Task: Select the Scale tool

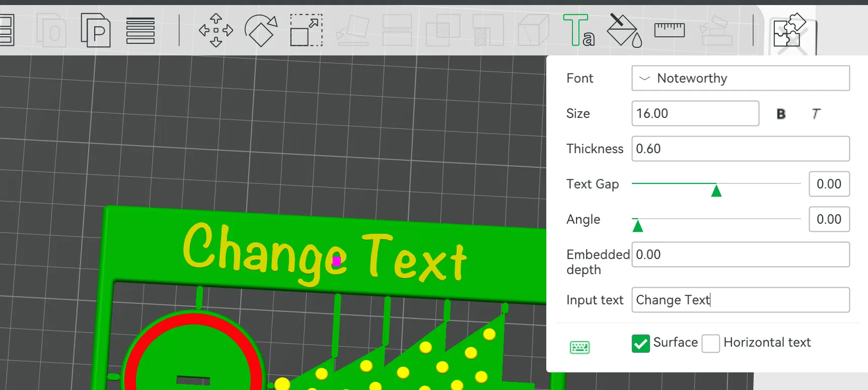Action: [306, 30]
